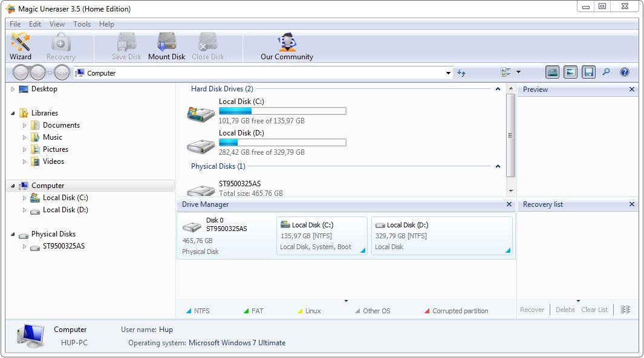Click the small arrow above Clear List
Viewport: 644px width, 358px height.
tap(578, 301)
